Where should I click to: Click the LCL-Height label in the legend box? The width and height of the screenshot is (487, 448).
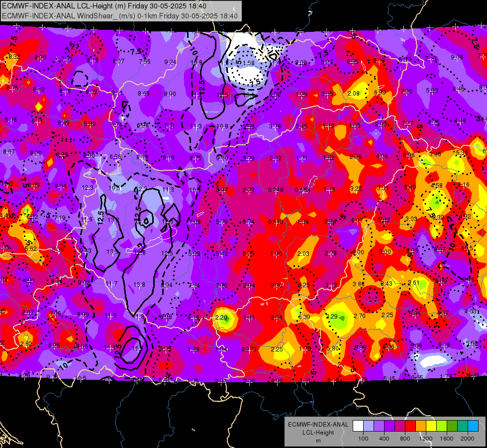318,433
